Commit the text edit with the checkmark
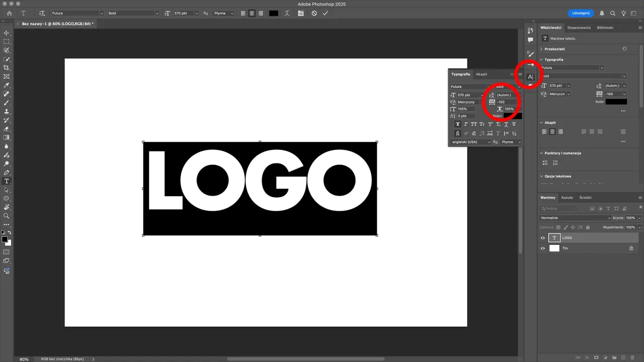 tap(325, 14)
